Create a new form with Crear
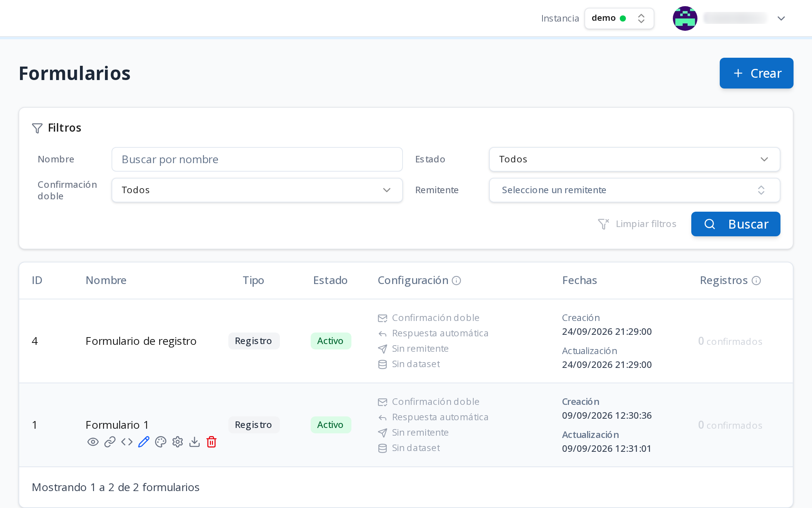812x508 pixels. point(756,73)
